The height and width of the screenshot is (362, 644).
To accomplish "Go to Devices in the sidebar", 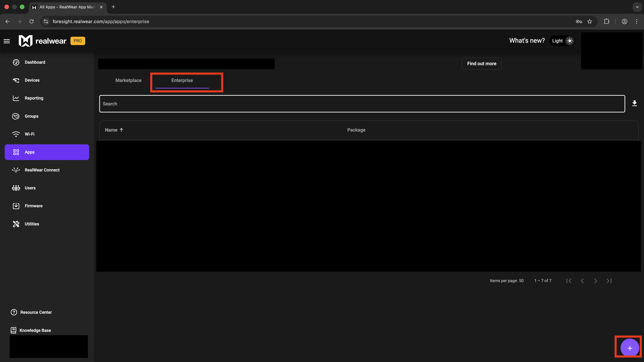I will pos(47,80).
